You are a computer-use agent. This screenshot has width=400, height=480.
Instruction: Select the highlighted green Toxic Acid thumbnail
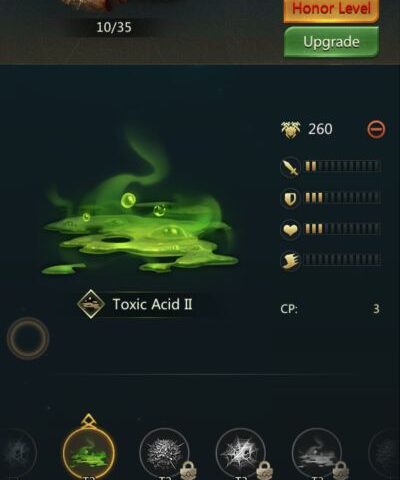89,453
